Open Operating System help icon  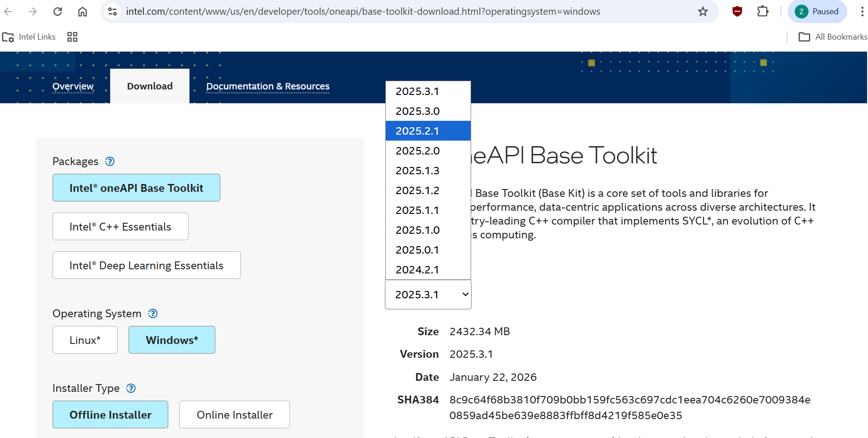coord(153,314)
